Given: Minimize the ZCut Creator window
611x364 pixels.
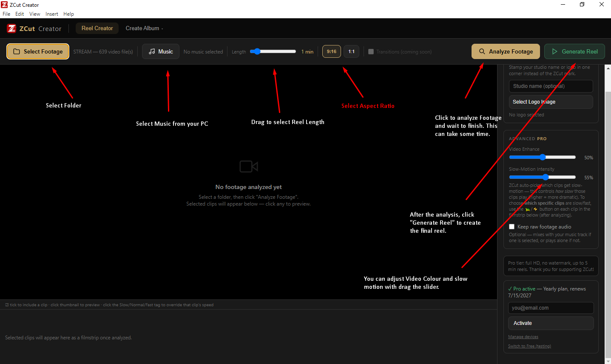Looking at the screenshot, I should tap(563, 5).
